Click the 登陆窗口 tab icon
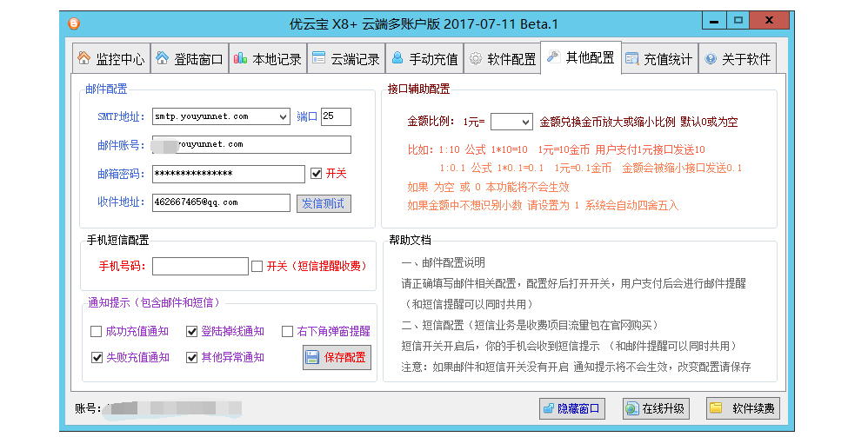The width and height of the screenshot is (868, 437). 163,59
